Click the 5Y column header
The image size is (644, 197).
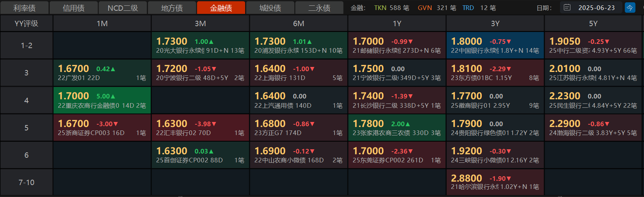(x=593, y=23)
